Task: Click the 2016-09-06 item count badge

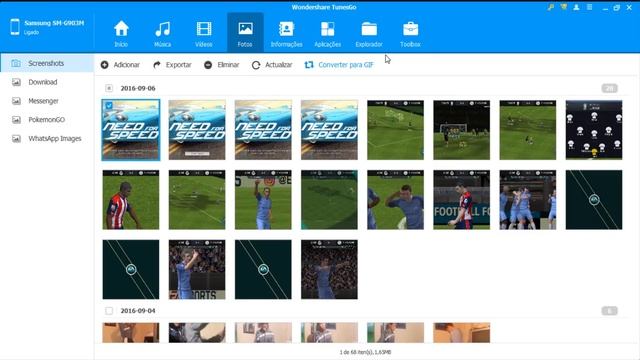Action: (609, 88)
